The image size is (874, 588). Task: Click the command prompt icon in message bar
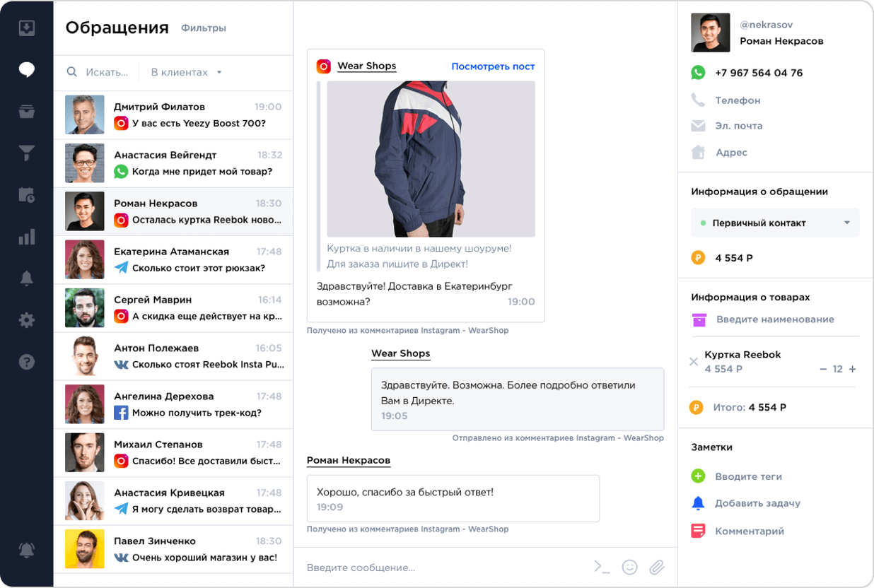tap(602, 567)
